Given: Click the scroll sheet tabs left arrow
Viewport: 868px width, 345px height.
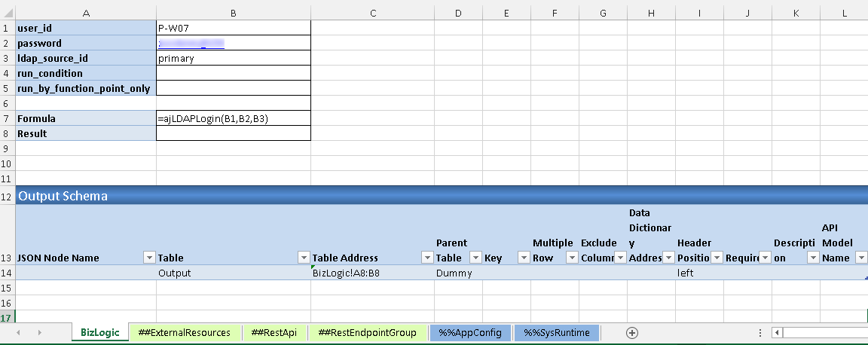Looking at the screenshot, I should [x=18, y=332].
